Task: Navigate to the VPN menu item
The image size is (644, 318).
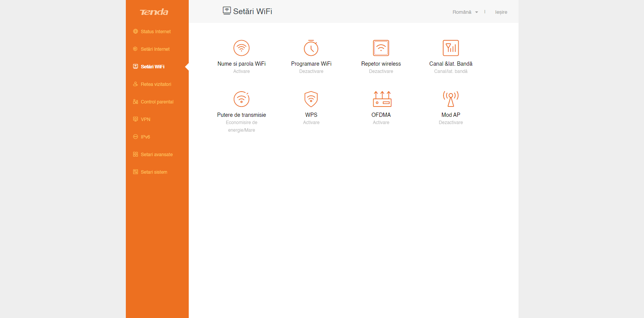Action: pos(145,119)
